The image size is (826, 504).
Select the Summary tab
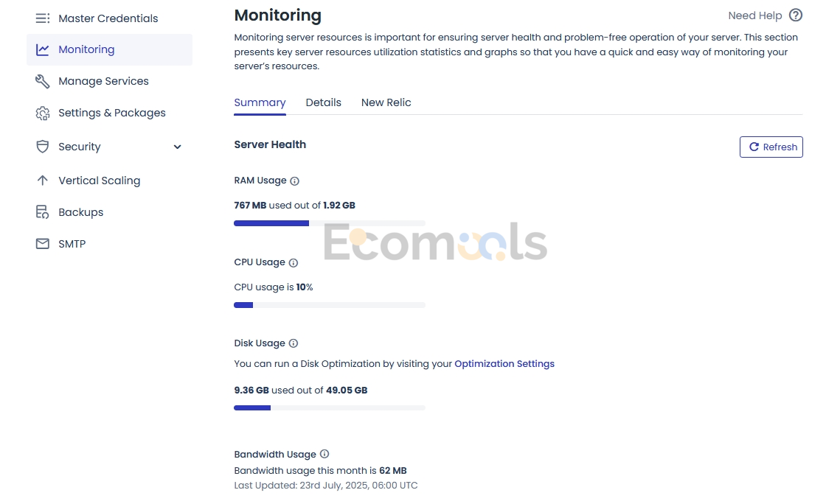[x=260, y=102]
